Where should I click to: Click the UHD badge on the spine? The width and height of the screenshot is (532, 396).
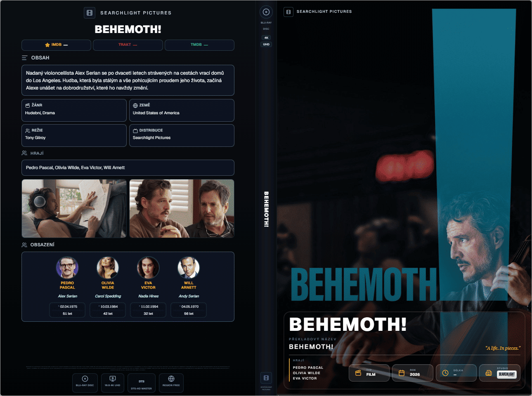266,45
